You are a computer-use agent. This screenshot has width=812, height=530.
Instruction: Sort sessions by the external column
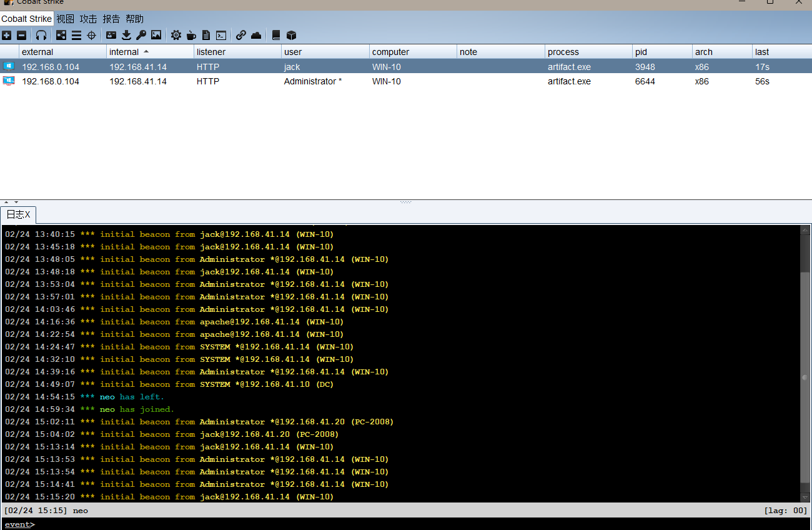[x=62, y=52]
